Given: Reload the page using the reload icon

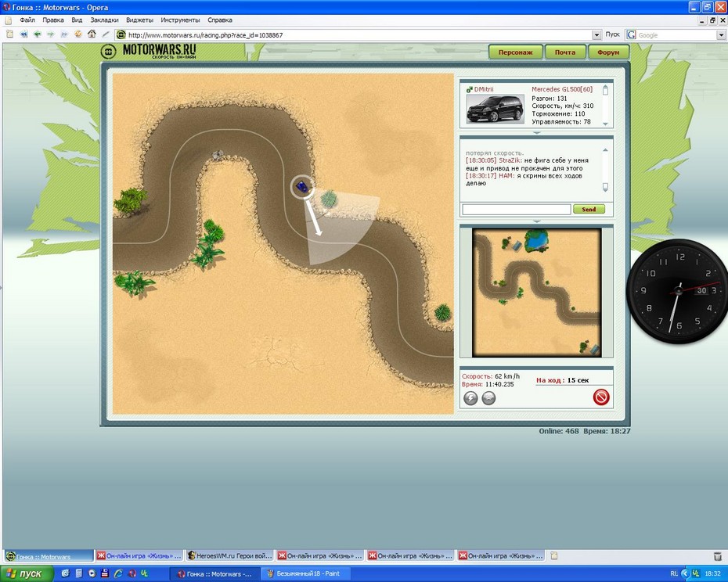Looking at the screenshot, I should (78, 34).
